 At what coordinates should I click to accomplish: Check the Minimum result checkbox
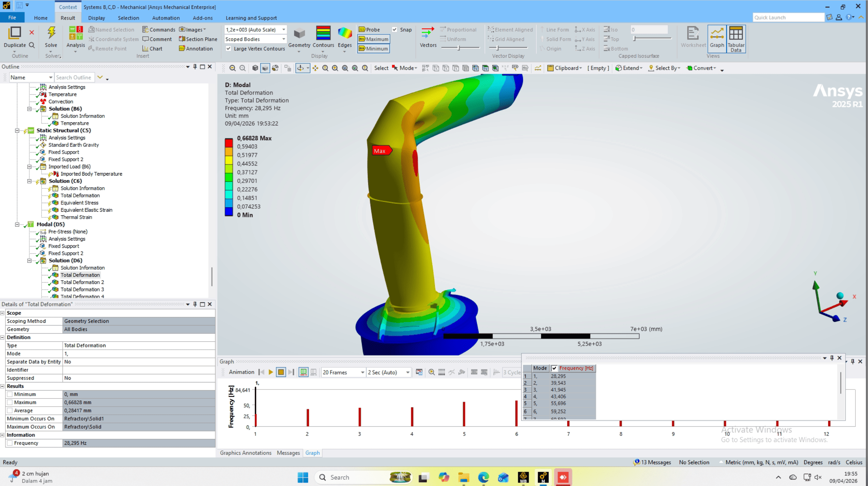click(x=10, y=394)
